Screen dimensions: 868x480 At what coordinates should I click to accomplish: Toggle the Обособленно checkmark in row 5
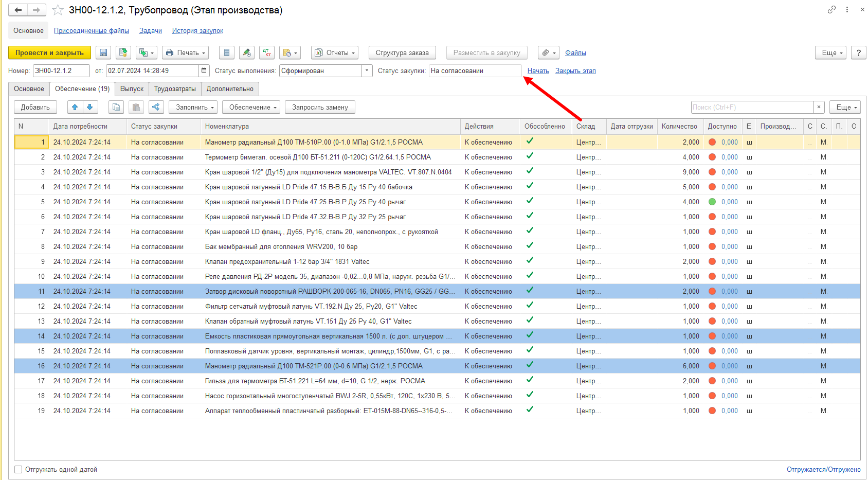[530, 201]
